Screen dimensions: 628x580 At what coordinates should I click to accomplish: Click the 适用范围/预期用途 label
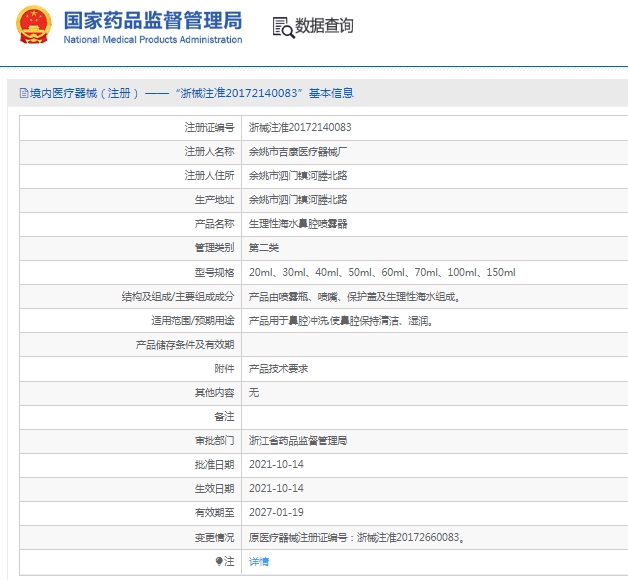coord(193,320)
